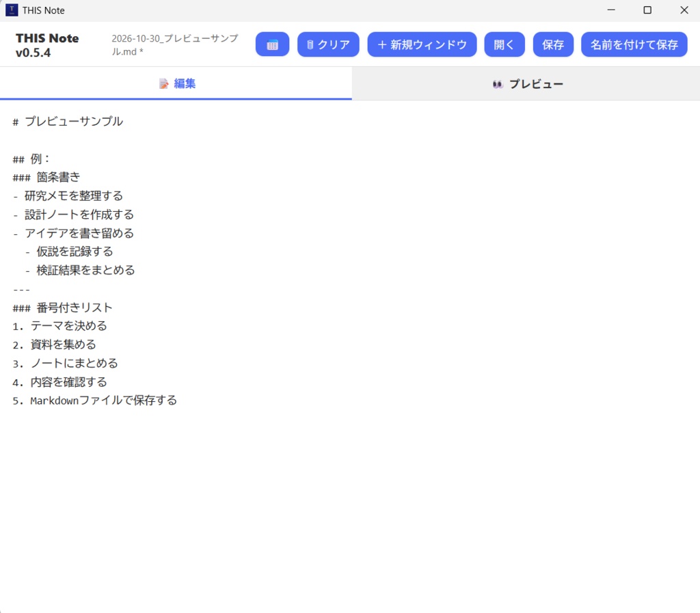Click the line 2. 資料を集める
Screen dimensions: 700x613
point(55,345)
